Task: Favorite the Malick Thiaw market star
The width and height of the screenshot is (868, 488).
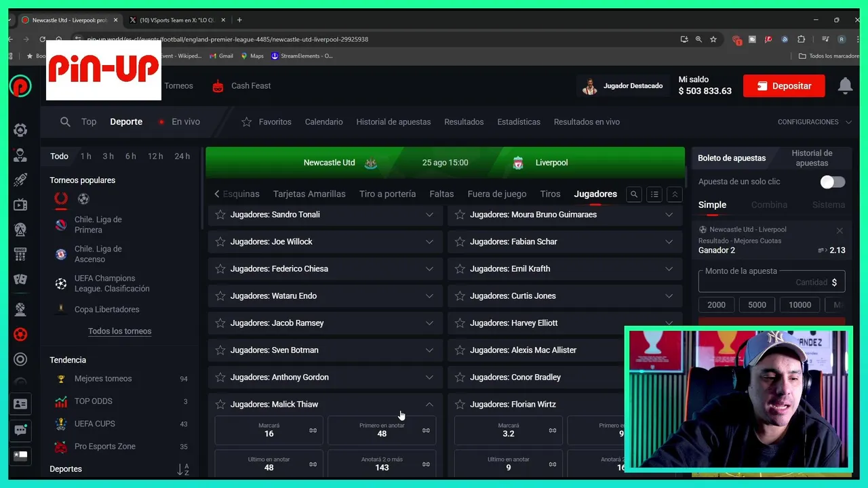Action: click(x=220, y=405)
